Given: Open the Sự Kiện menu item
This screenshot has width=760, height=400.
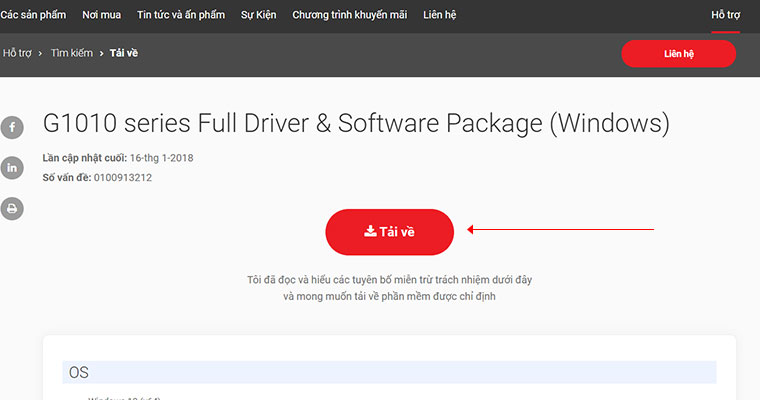Looking at the screenshot, I should (258, 15).
